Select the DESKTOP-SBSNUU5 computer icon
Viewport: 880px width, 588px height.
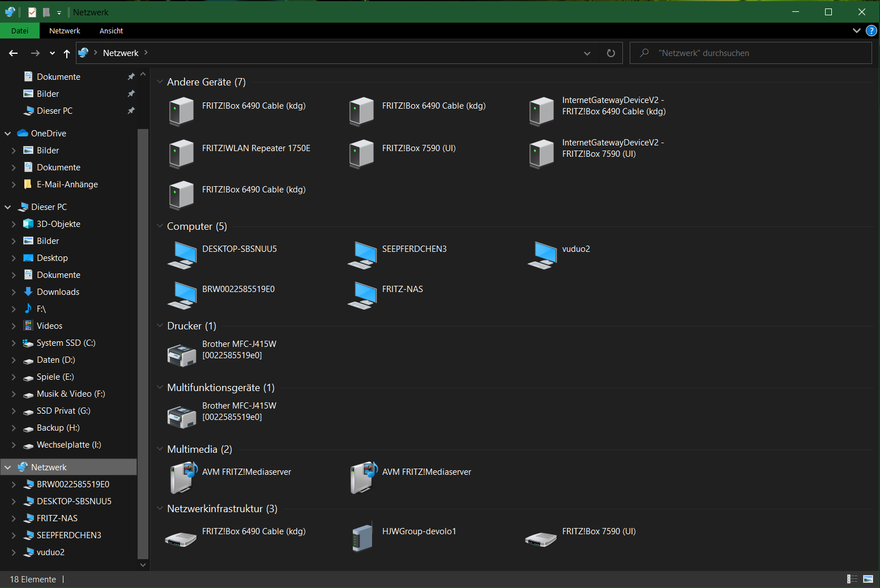(x=182, y=255)
